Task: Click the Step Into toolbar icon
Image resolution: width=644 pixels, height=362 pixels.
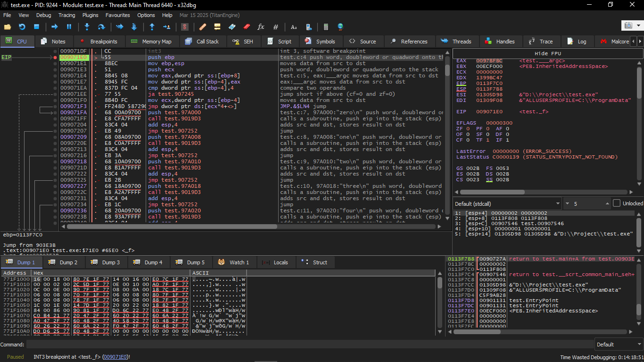Action: (x=87, y=27)
